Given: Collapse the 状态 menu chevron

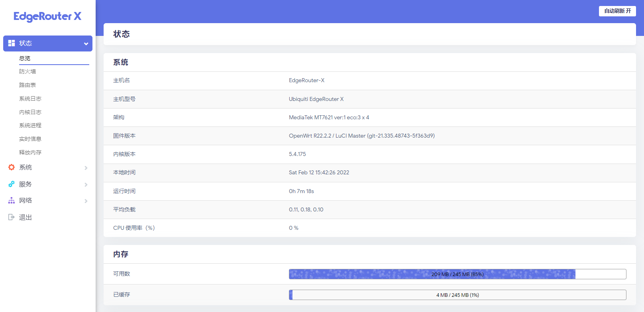Looking at the screenshot, I should 86,44.
